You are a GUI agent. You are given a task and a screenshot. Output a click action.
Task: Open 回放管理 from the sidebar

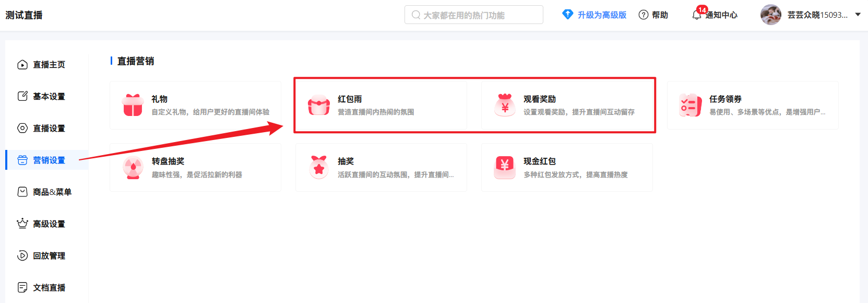click(x=49, y=256)
